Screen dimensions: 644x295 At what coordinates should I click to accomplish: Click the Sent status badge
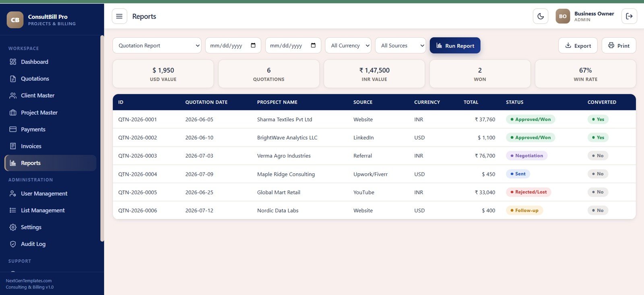(518, 174)
